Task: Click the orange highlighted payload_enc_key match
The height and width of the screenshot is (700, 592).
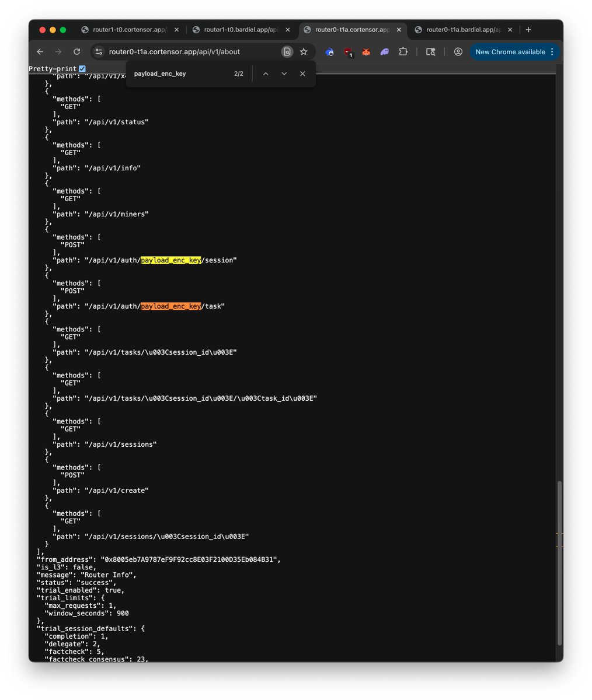Action: [171, 306]
